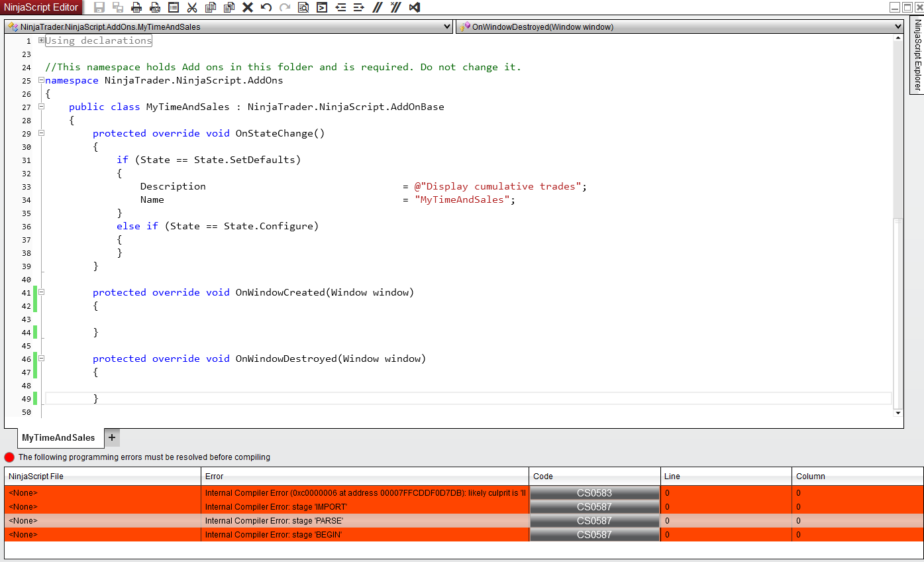The width and height of the screenshot is (924, 562).
Task: Click the Cut scissors icon
Action: (x=192, y=7)
